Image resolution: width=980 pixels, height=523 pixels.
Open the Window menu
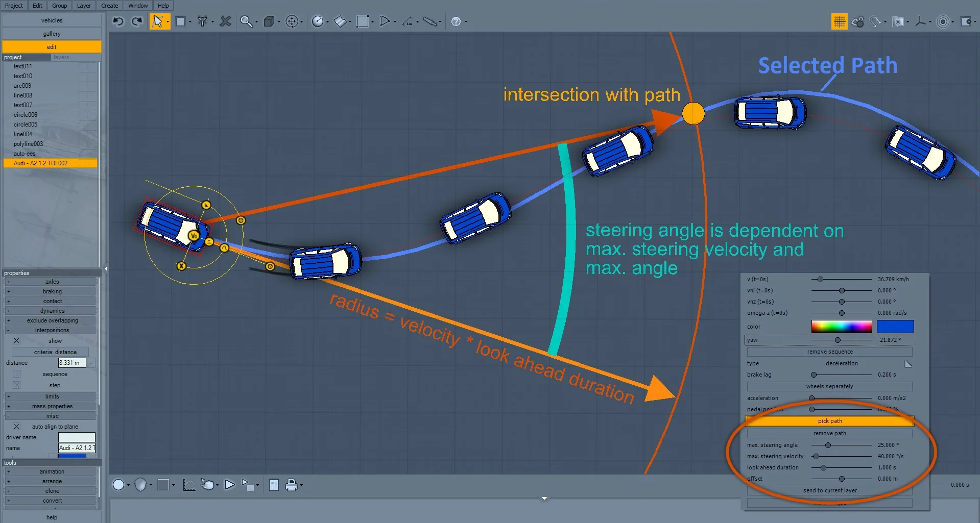tap(138, 6)
